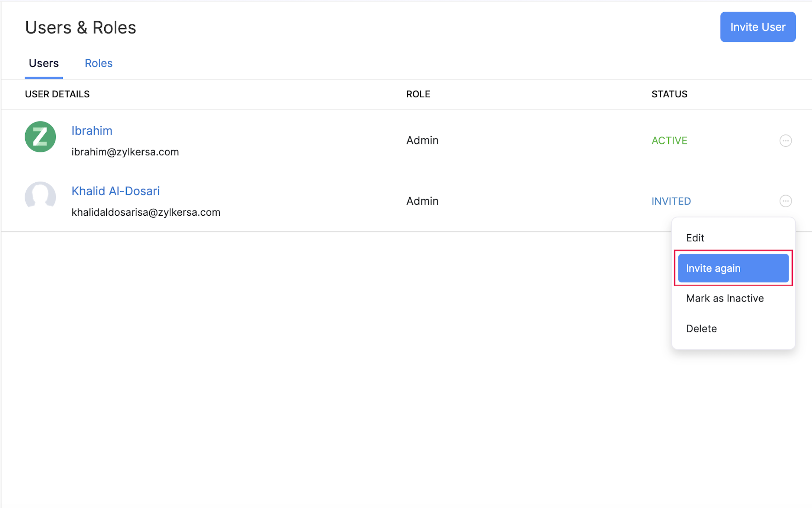Click ibrahim@zylkersa.com email address
The image size is (812, 508).
click(125, 152)
